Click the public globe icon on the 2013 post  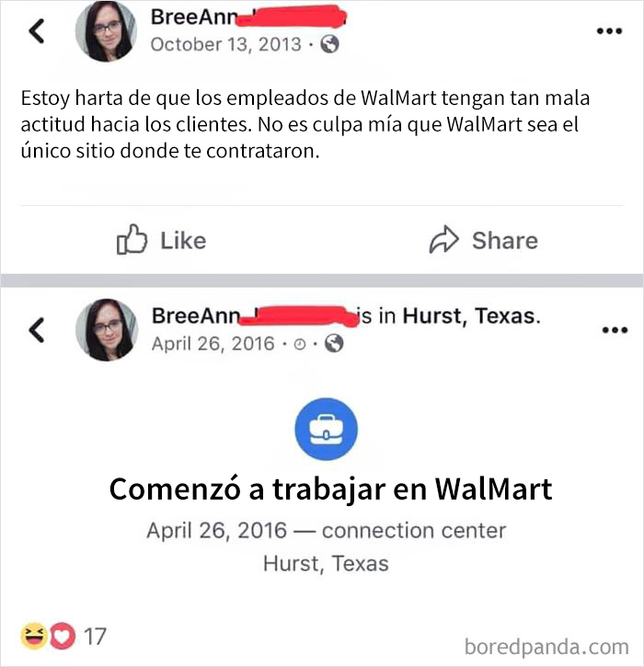pyautogui.click(x=329, y=44)
